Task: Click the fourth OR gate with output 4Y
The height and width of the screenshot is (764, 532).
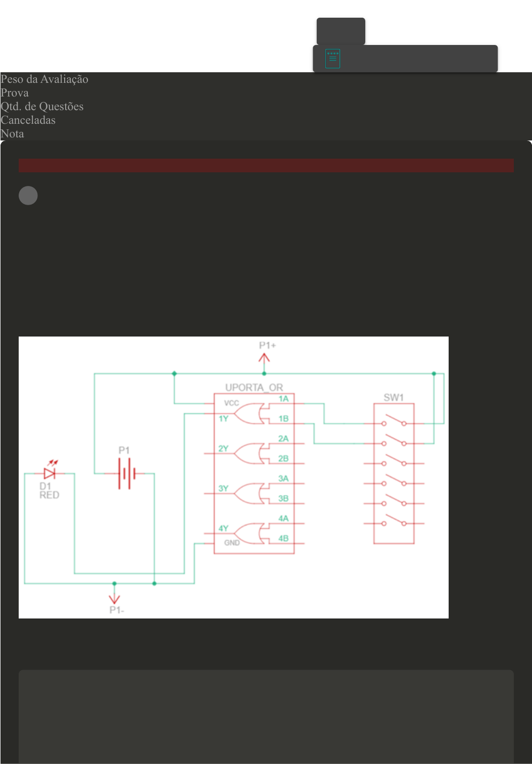Action: point(248,533)
